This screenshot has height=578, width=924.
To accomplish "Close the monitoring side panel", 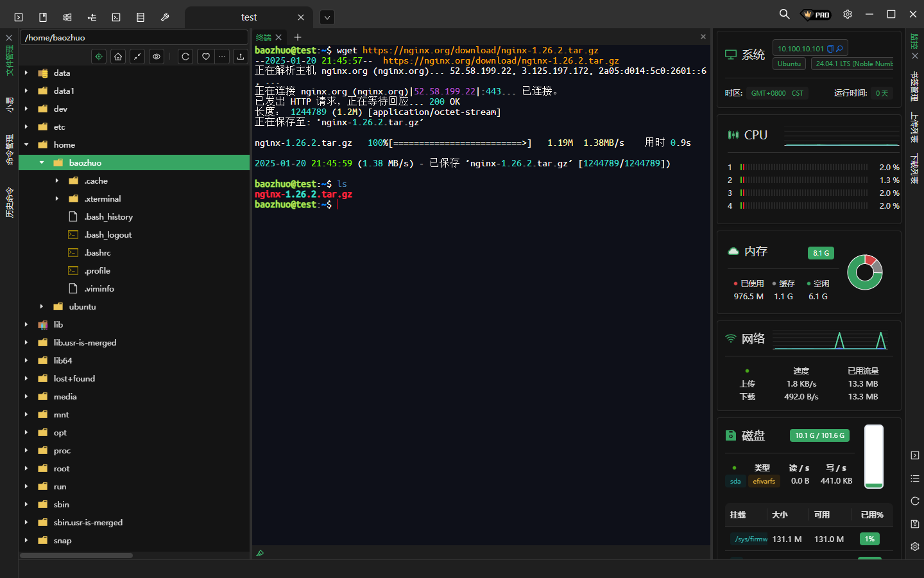I will coord(915,56).
